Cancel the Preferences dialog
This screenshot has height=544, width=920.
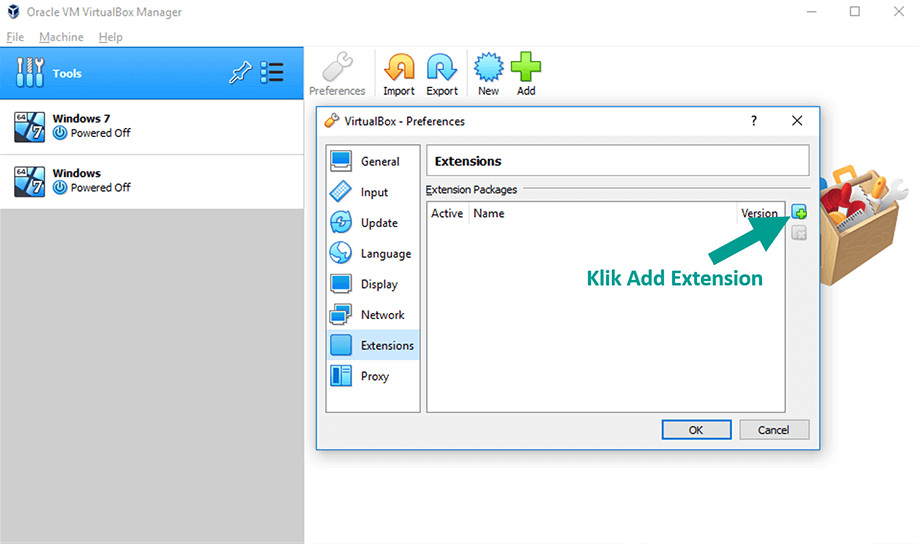[774, 430]
